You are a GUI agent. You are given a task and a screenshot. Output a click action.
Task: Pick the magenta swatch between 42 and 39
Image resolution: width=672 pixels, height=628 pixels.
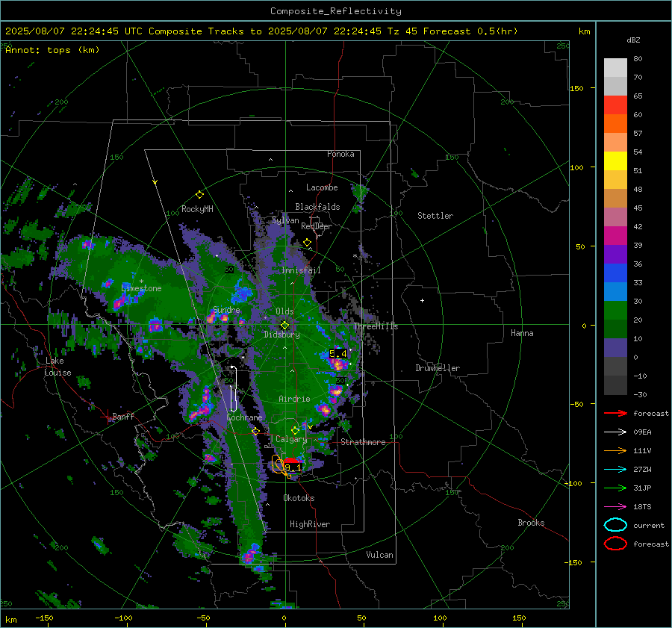tap(615, 235)
